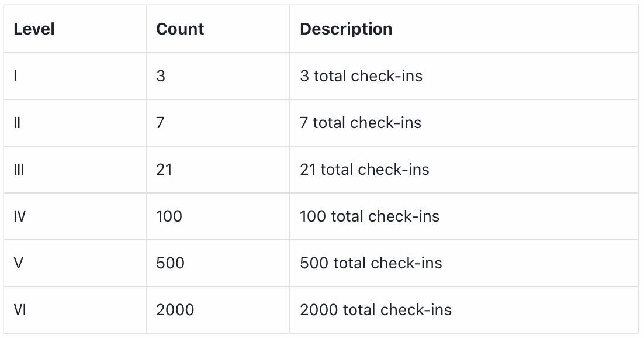Select the count cell showing 21

(164, 170)
